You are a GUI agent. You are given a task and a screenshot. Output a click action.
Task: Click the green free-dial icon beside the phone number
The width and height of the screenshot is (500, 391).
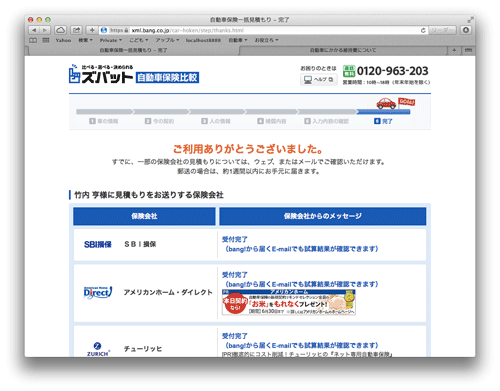coord(349,71)
